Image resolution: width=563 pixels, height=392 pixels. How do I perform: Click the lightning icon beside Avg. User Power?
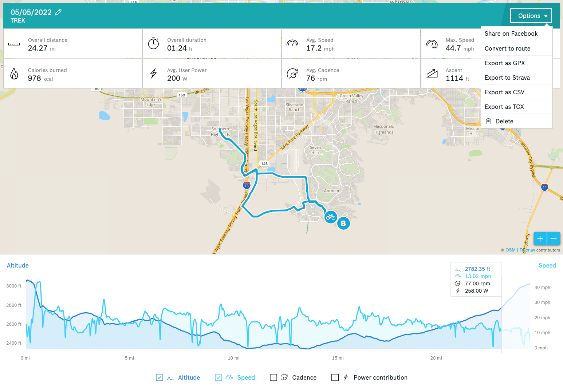153,73
